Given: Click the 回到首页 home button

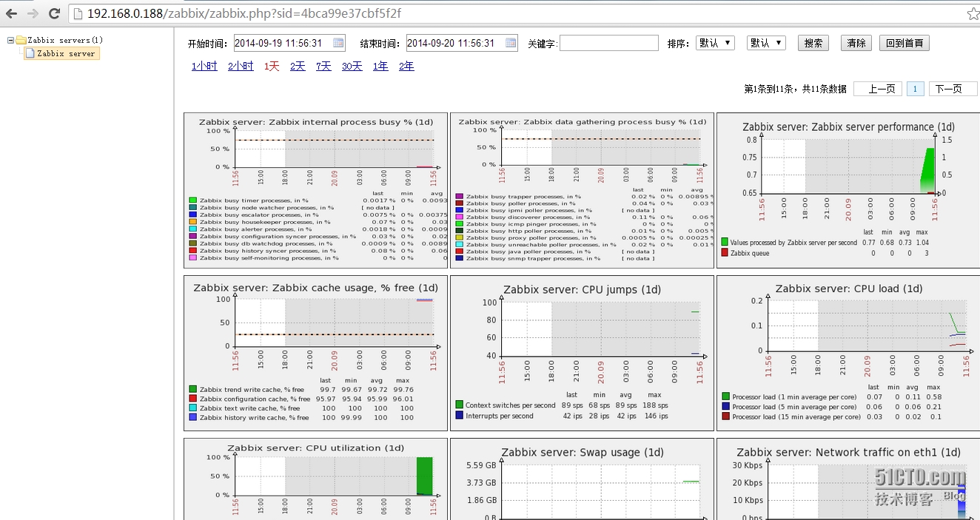Looking at the screenshot, I should (904, 43).
